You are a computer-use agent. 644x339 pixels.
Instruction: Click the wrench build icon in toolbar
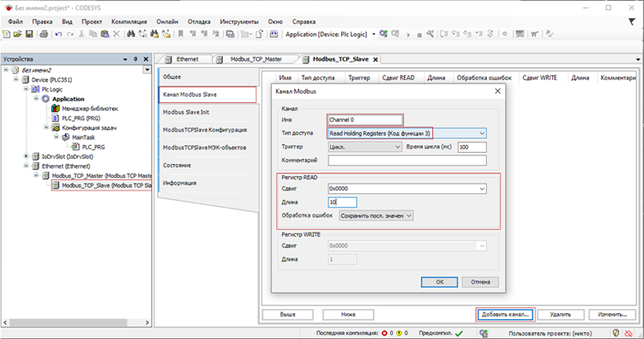click(x=430, y=34)
